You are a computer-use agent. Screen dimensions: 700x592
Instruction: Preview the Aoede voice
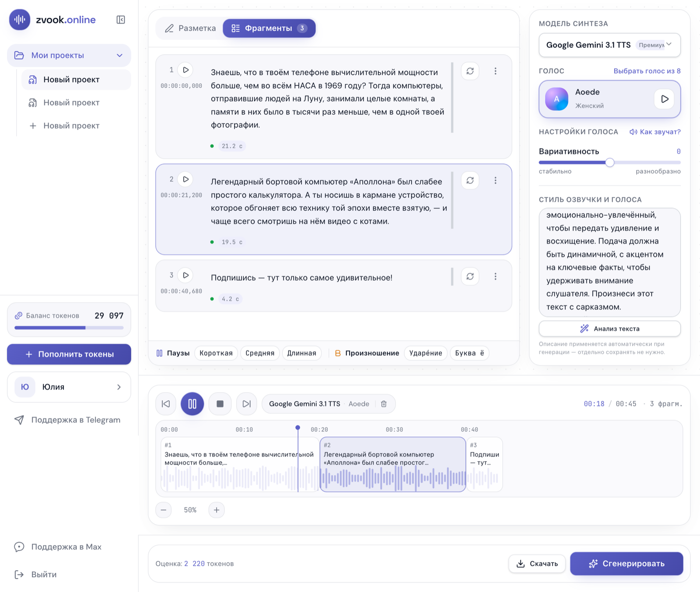click(664, 99)
